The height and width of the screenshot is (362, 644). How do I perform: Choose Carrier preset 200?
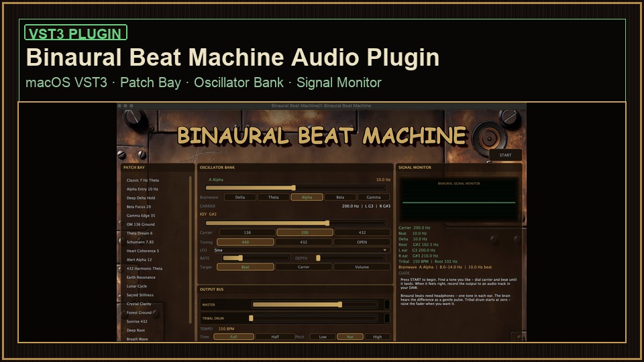pyautogui.click(x=305, y=233)
